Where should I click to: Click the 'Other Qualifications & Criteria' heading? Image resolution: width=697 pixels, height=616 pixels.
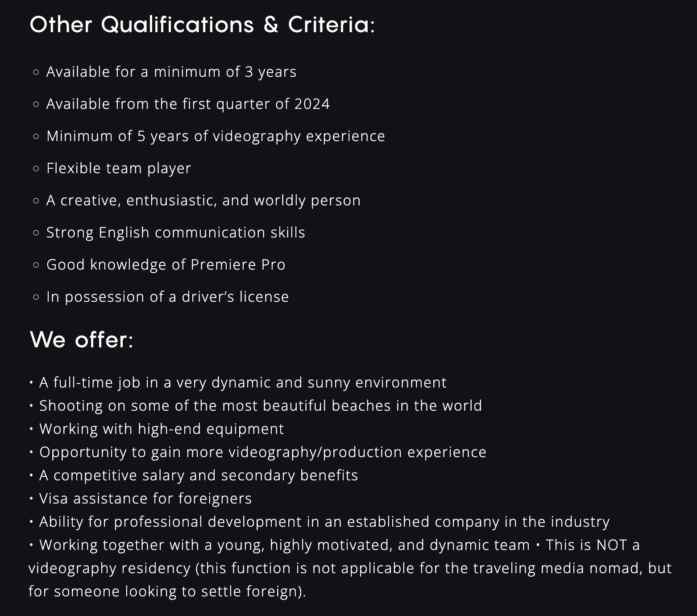(202, 24)
